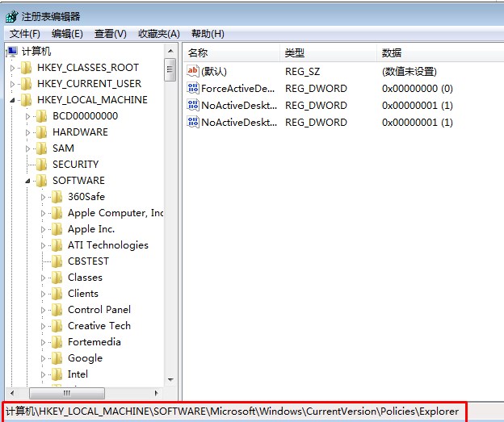The height and width of the screenshot is (422, 504).
Task: Click the tree horizontal scrollbar thumb
Action: 67,393
